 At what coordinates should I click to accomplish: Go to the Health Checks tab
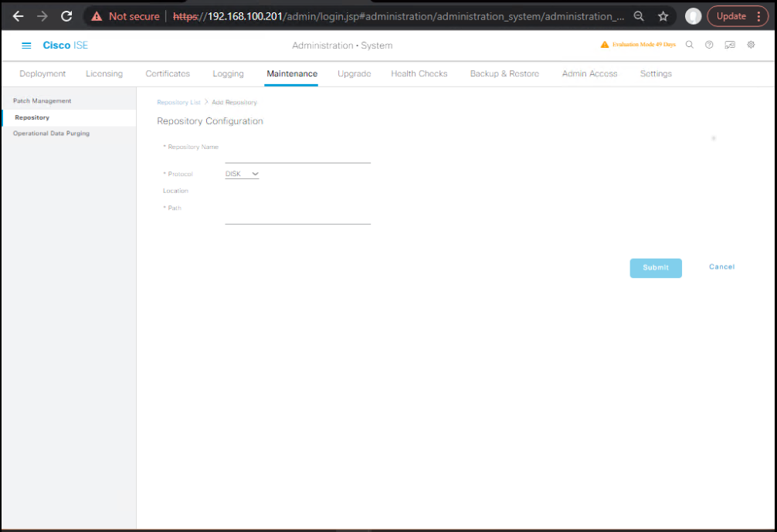point(419,74)
